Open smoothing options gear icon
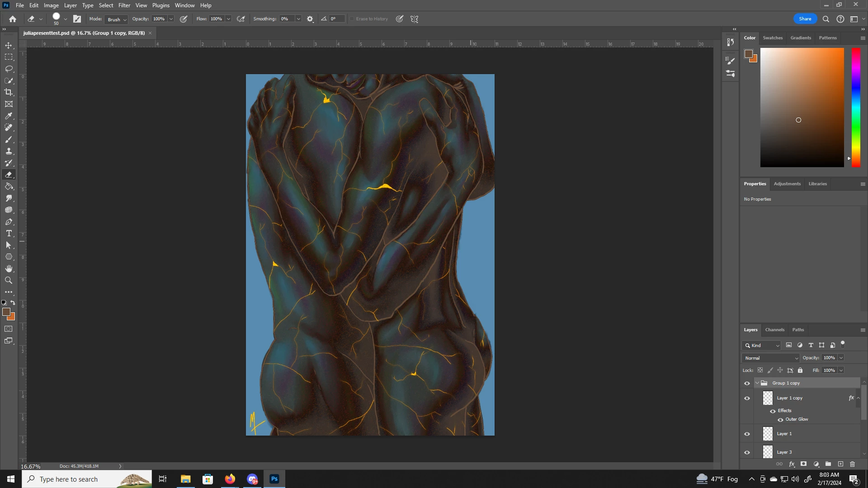 [310, 19]
